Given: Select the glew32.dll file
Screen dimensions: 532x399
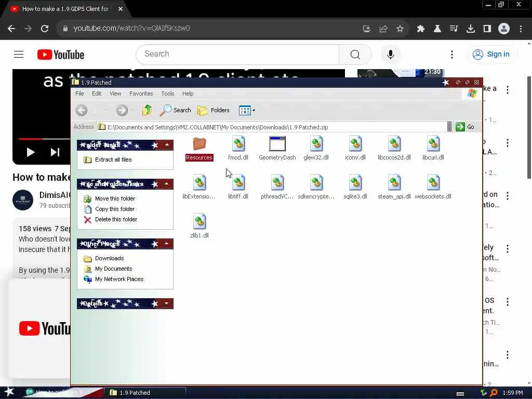Looking at the screenshot, I should pos(316,149).
